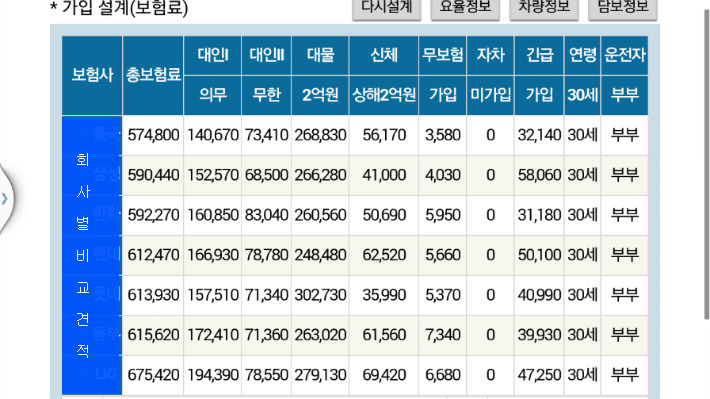Click the value 194,390
The width and height of the screenshot is (710, 399).
coord(213,375)
